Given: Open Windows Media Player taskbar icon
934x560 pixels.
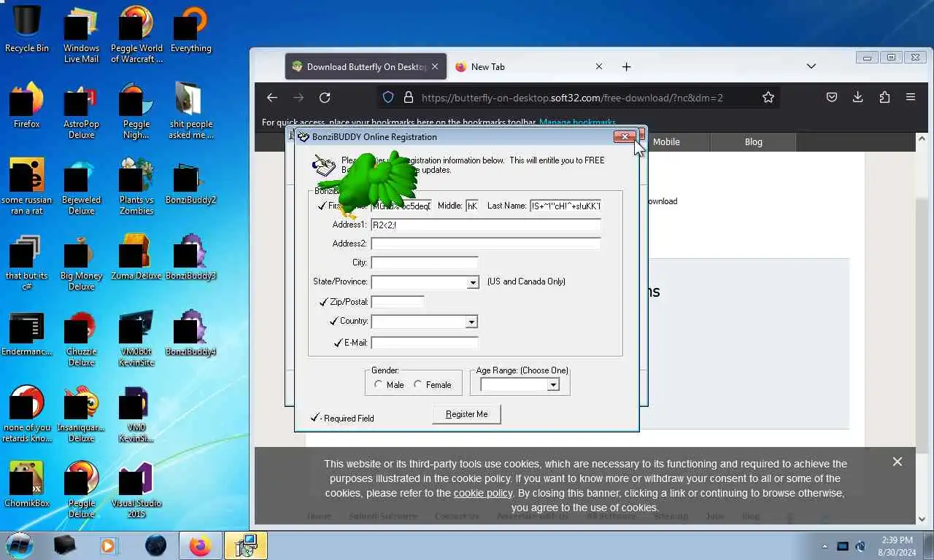Looking at the screenshot, I should (x=109, y=545).
